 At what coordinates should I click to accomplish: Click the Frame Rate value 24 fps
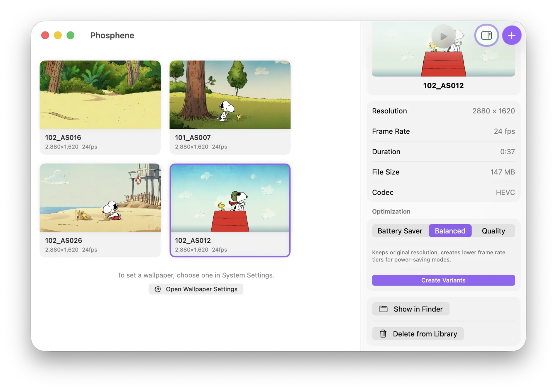click(504, 131)
